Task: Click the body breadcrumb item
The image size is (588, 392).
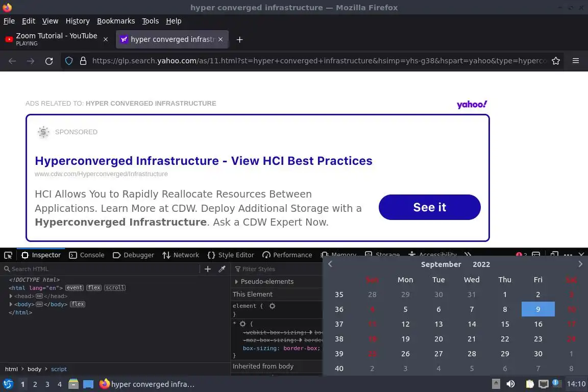Action: click(x=35, y=369)
